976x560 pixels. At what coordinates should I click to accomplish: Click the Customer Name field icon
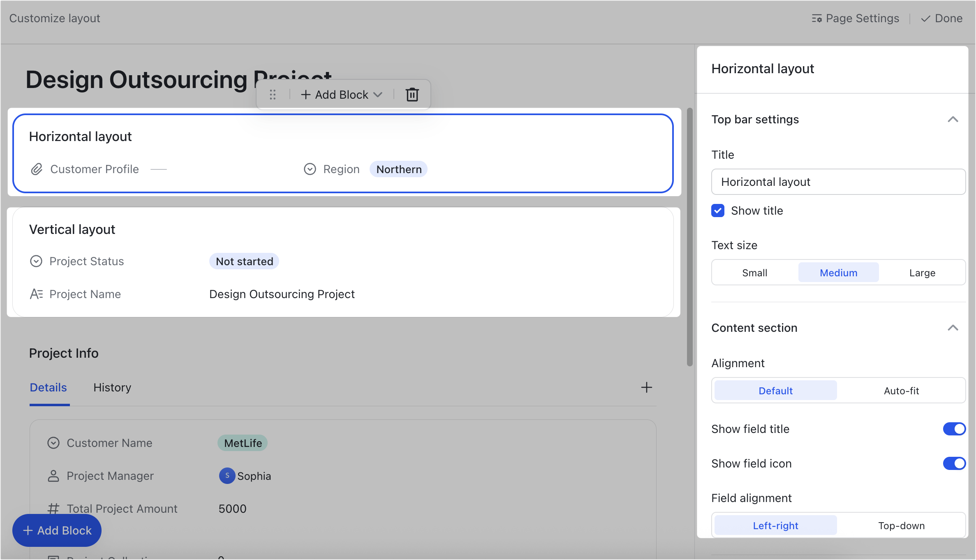(53, 443)
